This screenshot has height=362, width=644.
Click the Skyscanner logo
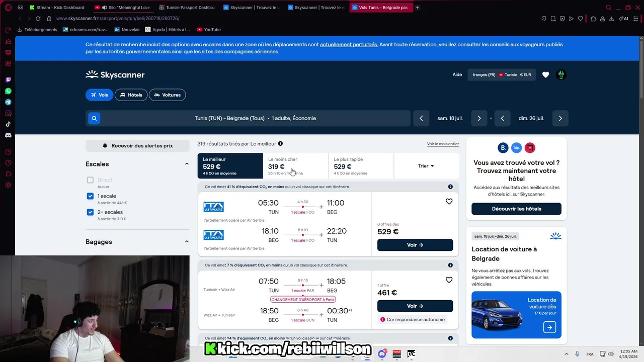115,75
